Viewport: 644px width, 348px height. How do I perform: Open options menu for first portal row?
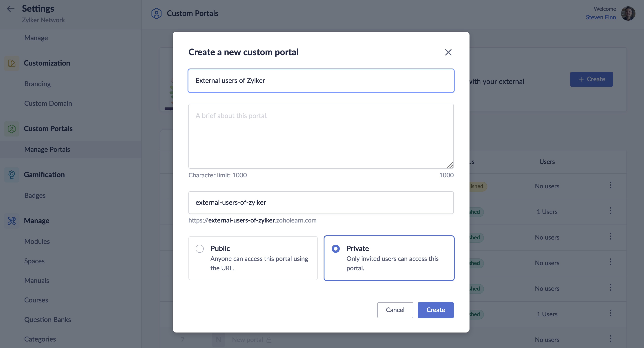pos(610,185)
